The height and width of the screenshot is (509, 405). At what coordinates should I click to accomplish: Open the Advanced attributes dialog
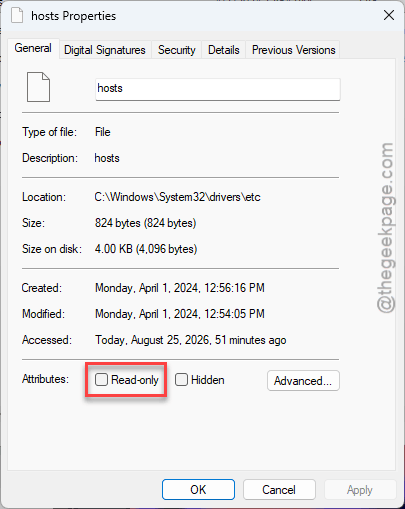click(303, 380)
